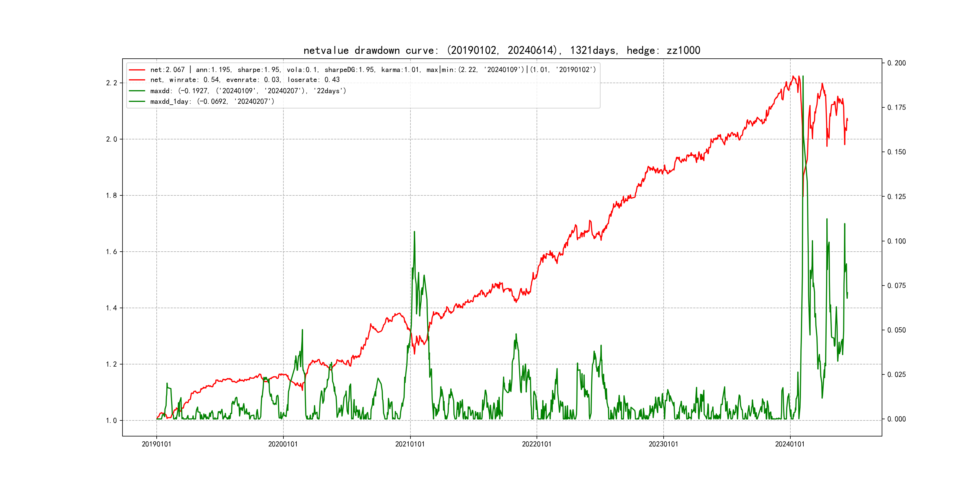Click the 20220101 x-axis tick label
Screen dimensions: 980x490
click(x=536, y=444)
